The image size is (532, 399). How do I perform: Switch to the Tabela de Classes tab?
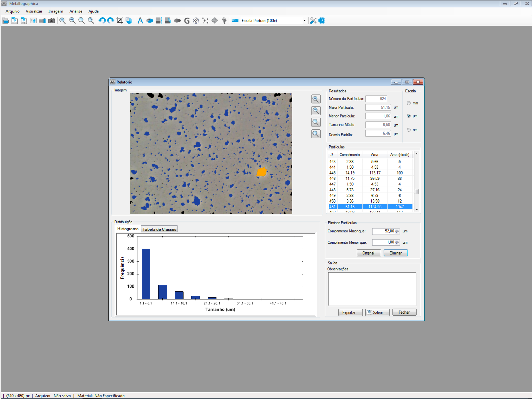pyautogui.click(x=159, y=229)
